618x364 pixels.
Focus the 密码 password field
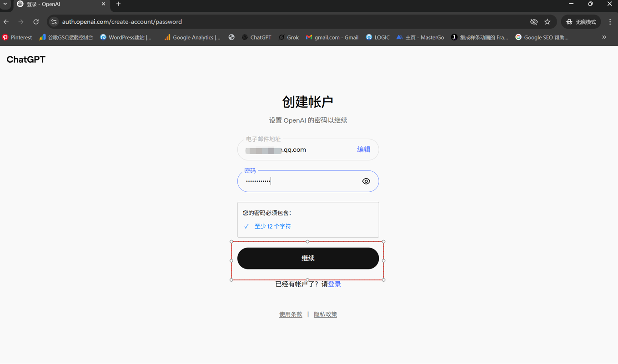pos(308,181)
